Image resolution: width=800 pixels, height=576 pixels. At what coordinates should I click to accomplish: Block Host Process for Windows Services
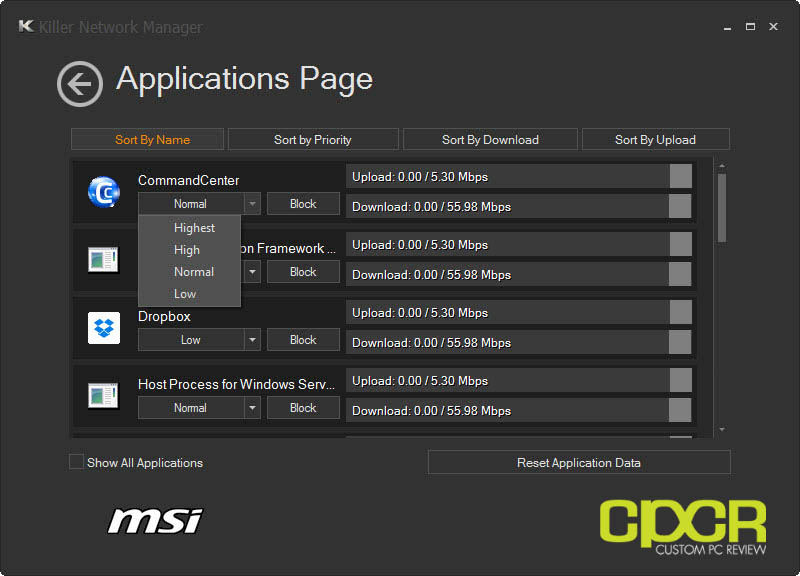click(x=303, y=408)
